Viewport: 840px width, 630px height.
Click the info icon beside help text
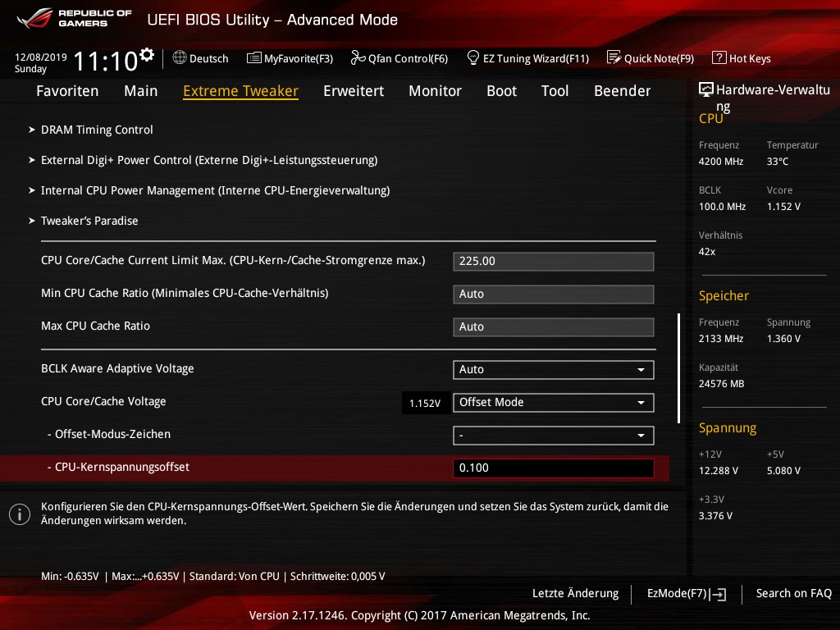pos(20,514)
